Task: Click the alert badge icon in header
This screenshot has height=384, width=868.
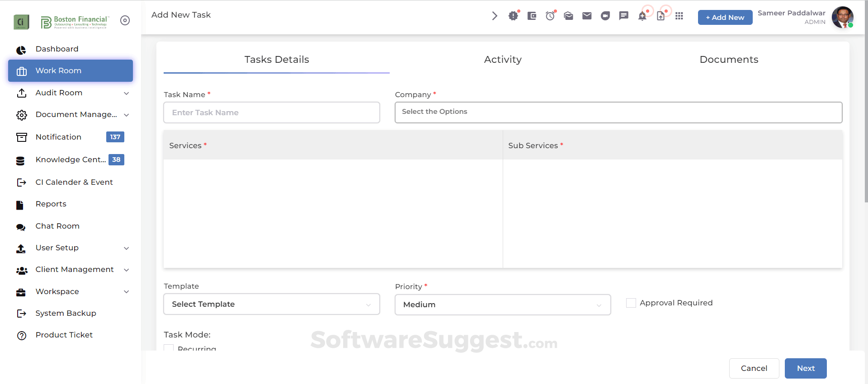Action: 513,16
